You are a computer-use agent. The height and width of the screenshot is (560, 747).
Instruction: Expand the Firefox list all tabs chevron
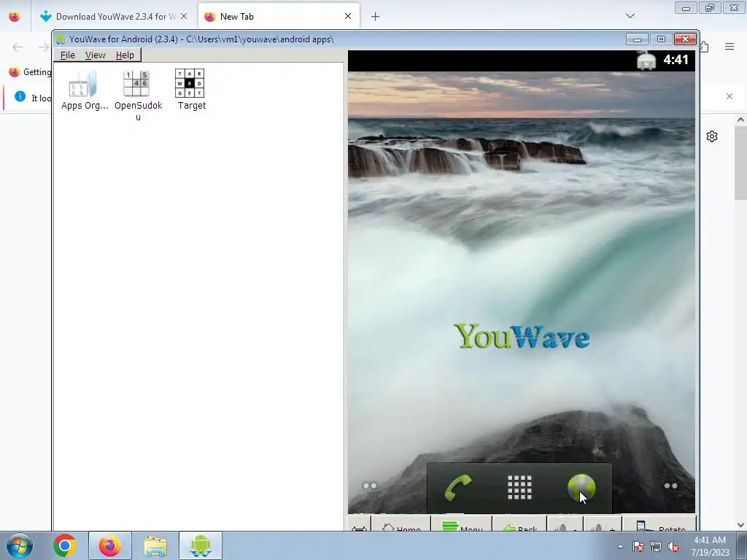(x=630, y=16)
